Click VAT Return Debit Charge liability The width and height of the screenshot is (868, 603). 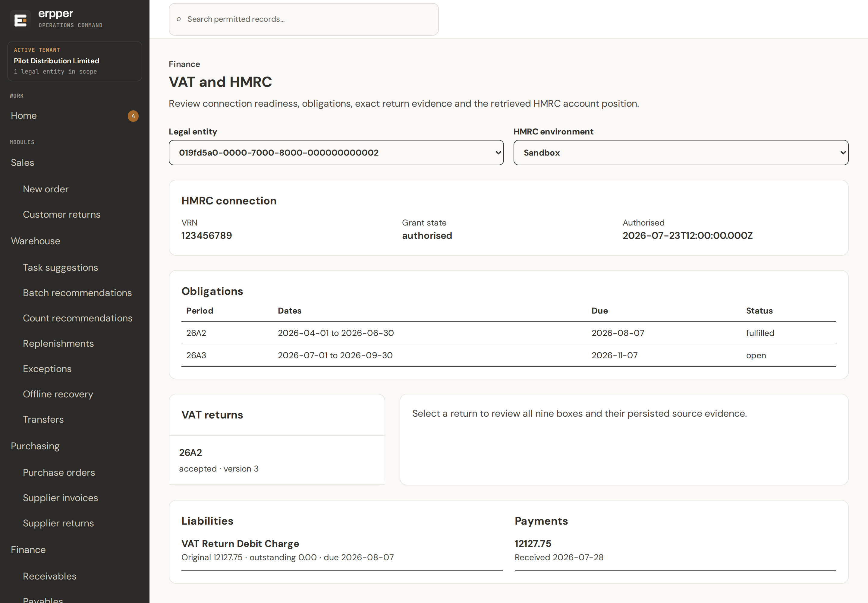pyautogui.click(x=240, y=544)
